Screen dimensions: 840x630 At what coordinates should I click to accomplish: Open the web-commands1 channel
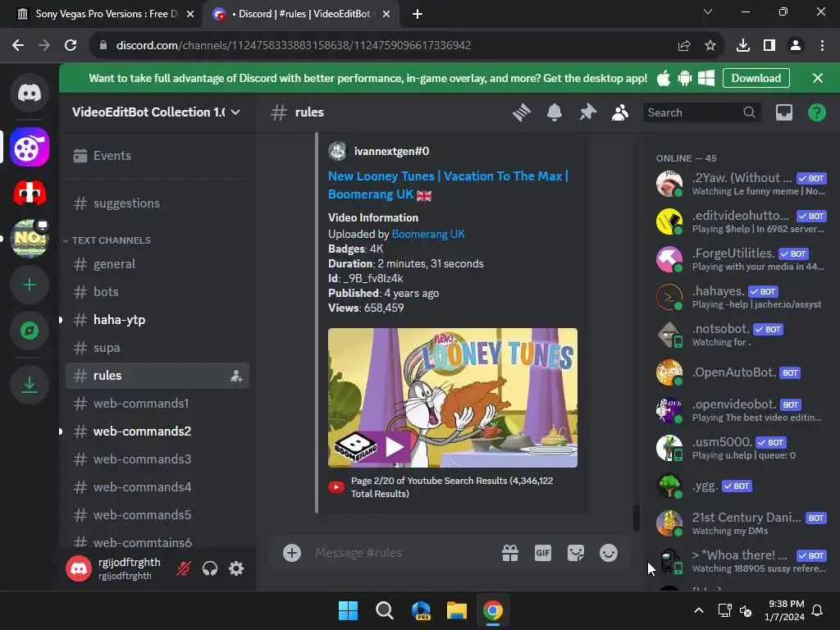pos(157,404)
